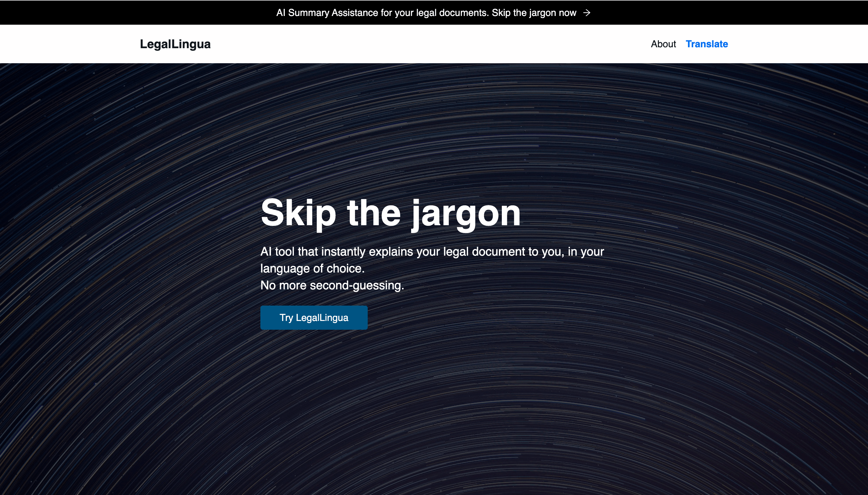
Task: Click the 'Skip the jargon' hero heading
Action: (x=390, y=213)
